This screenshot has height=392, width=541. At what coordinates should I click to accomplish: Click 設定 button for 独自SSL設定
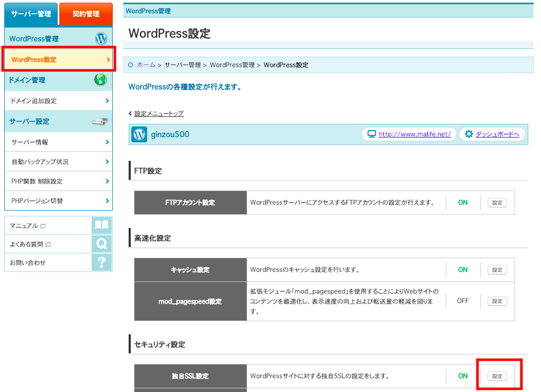(497, 376)
